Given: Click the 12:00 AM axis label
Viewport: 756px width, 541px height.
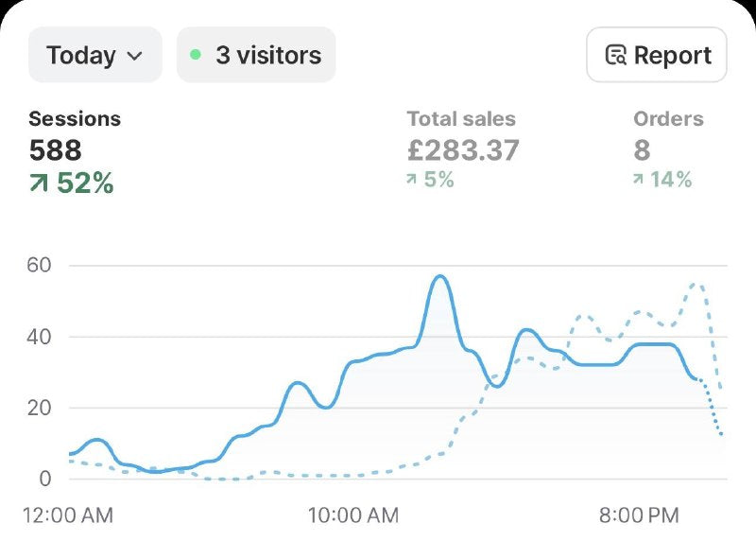Looking at the screenshot, I should pos(68,515).
